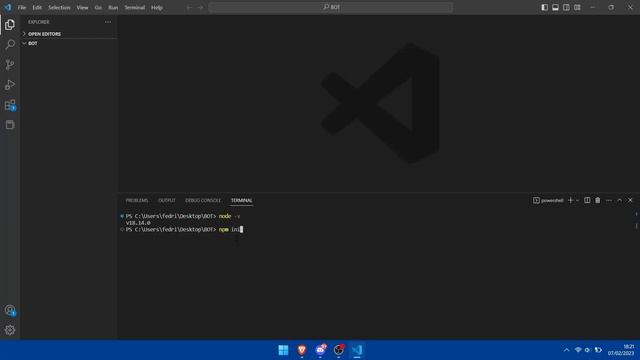Open the Go menu
Image resolution: width=640 pixels, height=360 pixels.
point(98,7)
